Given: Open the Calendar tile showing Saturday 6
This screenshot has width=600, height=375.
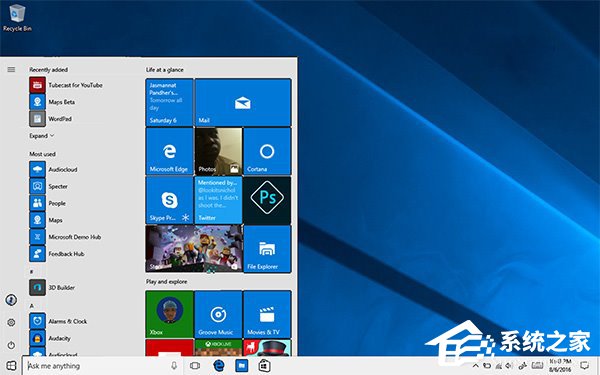Looking at the screenshot, I should click(x=170, y=102).
